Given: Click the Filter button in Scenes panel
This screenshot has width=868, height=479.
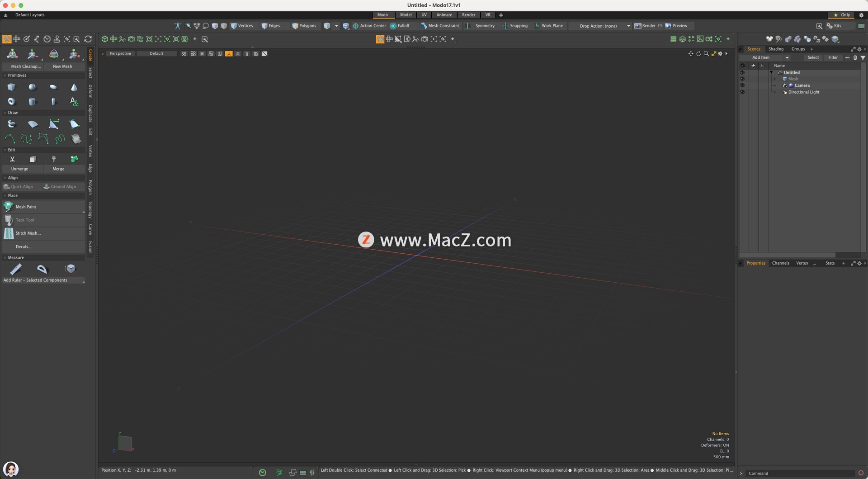Looking at the screenshot, I should click(x=833, y=57).
